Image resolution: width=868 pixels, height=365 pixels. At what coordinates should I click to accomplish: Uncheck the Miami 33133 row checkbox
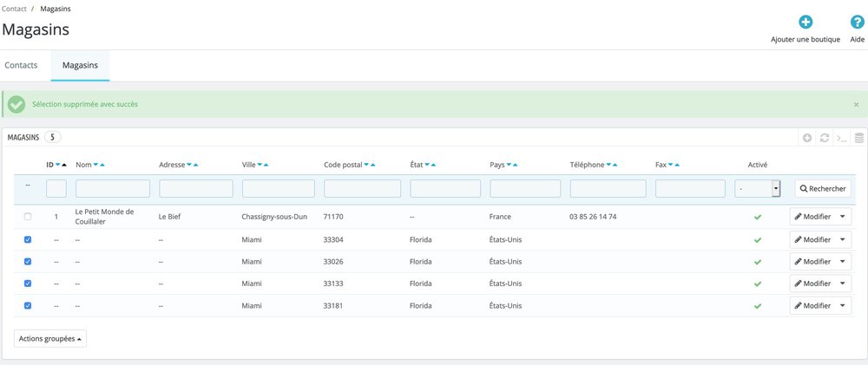point(28,284)
